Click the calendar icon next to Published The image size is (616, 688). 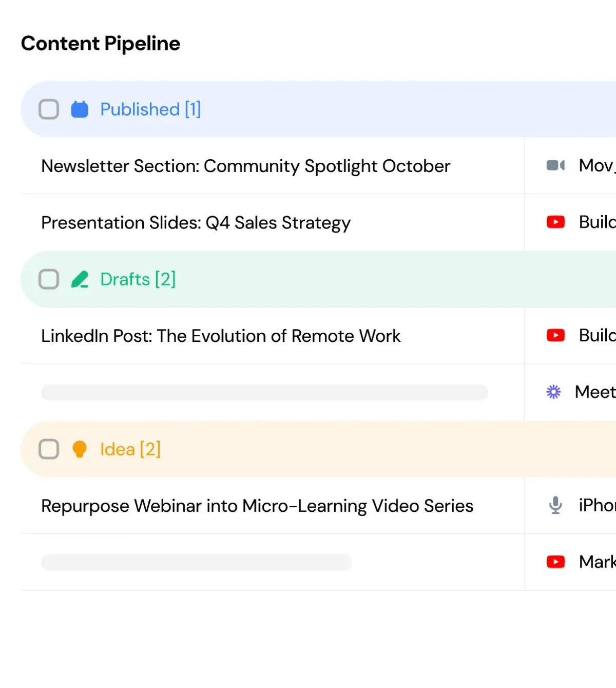(x=80, y=109)
